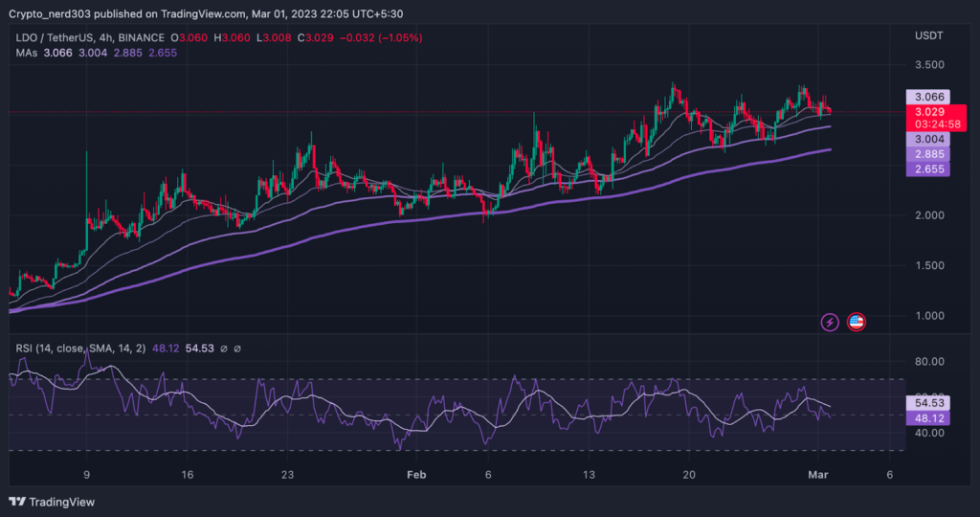Click the TradingView logo at bottom left
Viewport: 980px width, 517px height.
click(x=52, y=502)
